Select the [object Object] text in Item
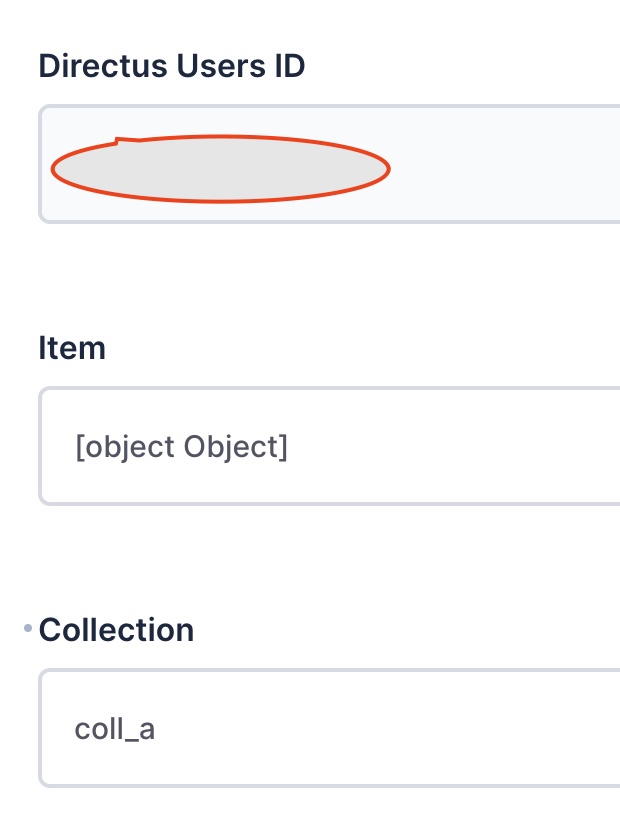 [181, 447]
